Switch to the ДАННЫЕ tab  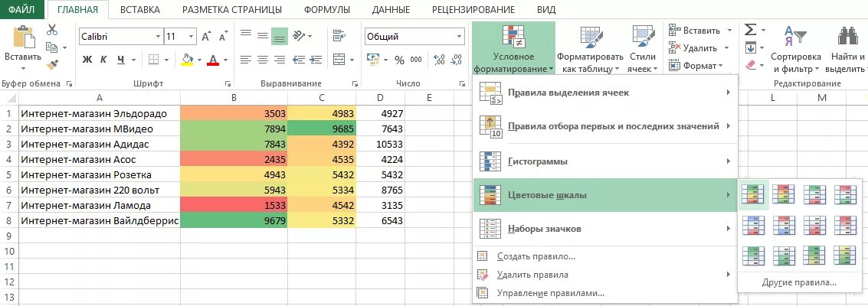pyautogui.click(x=391, y=9)
